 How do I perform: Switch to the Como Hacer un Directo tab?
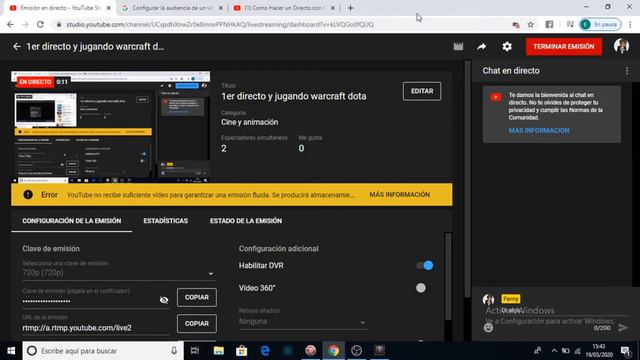tap(284, 8)
